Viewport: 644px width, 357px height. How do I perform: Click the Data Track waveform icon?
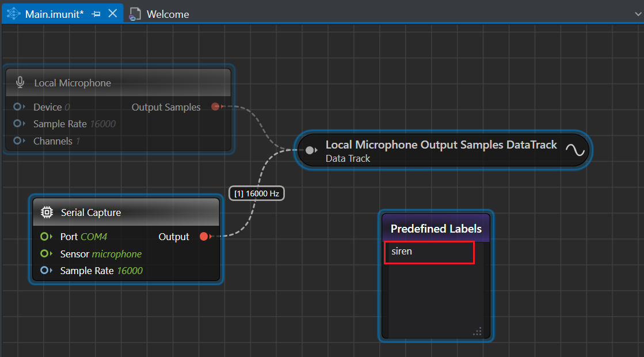tap(575, 150)
